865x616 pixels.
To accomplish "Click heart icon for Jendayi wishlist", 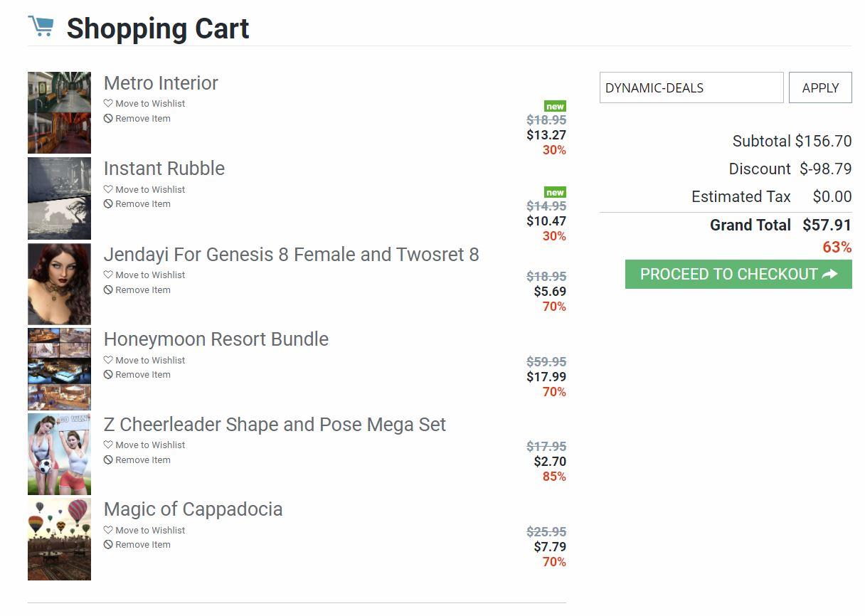I will pyautogui.click(x=108, y=275).
